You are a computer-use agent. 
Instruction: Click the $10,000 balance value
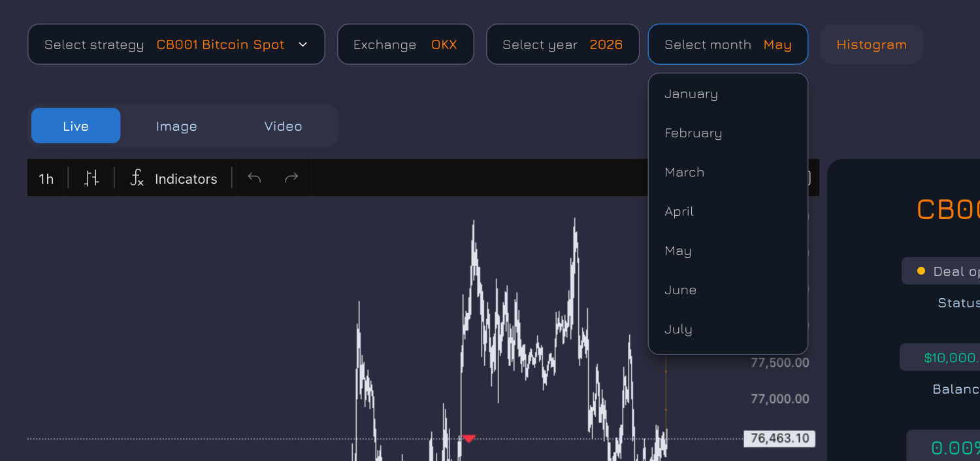[952, 358]
